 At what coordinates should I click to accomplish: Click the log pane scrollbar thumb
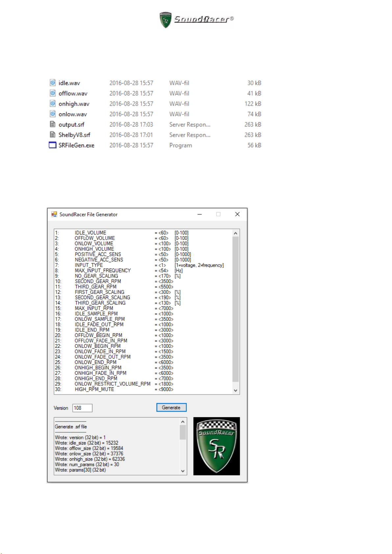[183, 432]
